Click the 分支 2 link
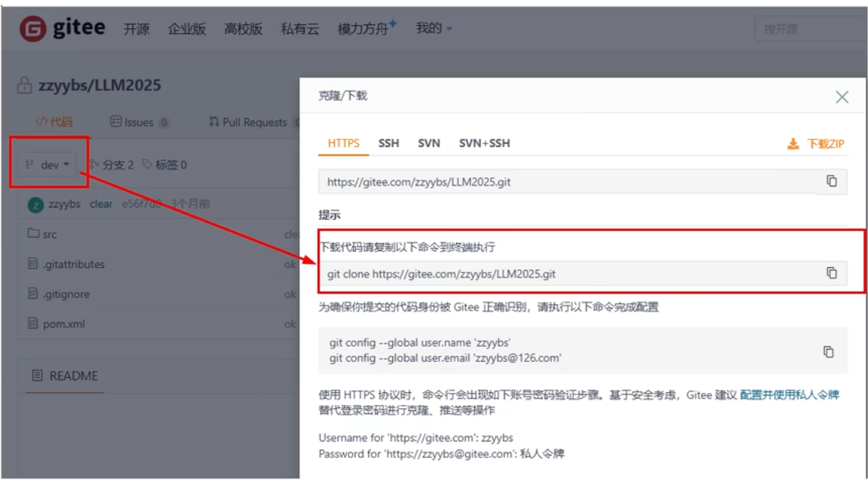This screenshot has width=868, height=480. pos(112,164)
